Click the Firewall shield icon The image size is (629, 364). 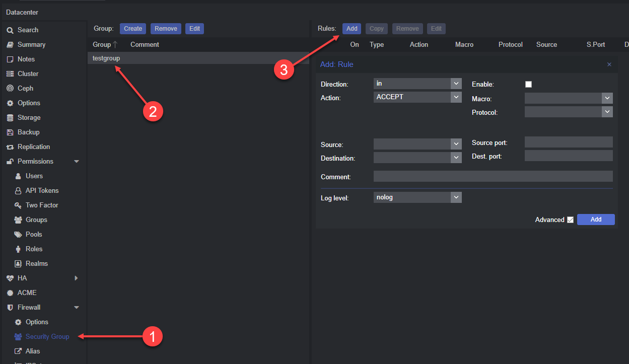pos(10,308)
